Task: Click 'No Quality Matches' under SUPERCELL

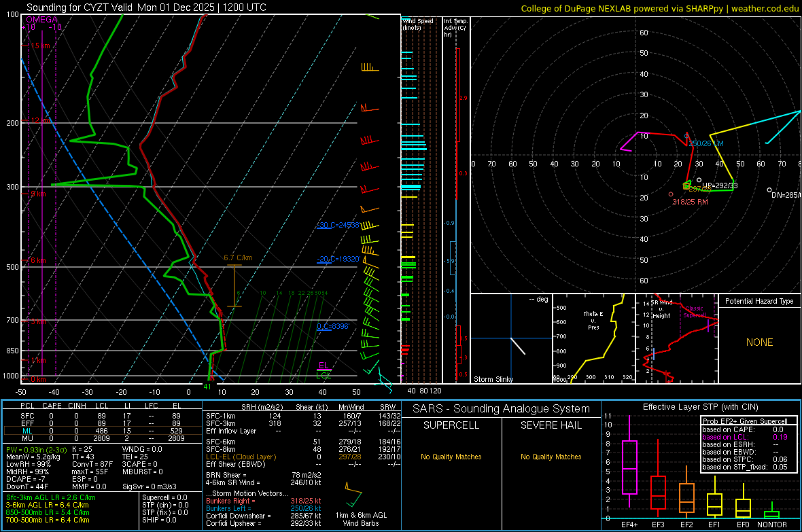Action: 451,457
